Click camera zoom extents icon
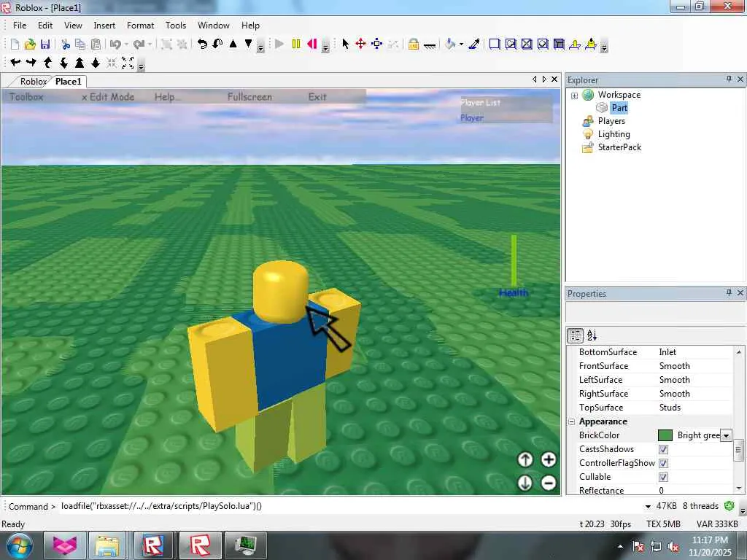Image resolution: width=747 pixels, height=560 pixels. [x=127, y=63]
